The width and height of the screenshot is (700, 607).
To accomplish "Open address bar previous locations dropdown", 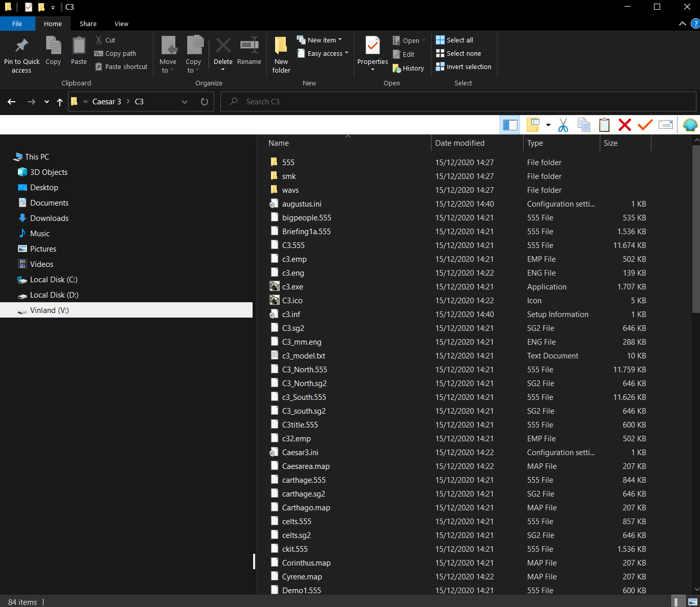I will pos(185,102).
